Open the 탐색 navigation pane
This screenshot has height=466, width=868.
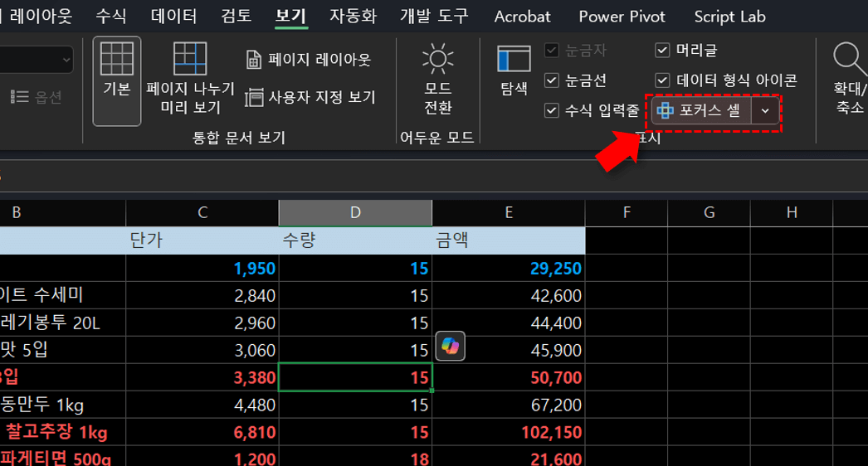click(514, 61)
